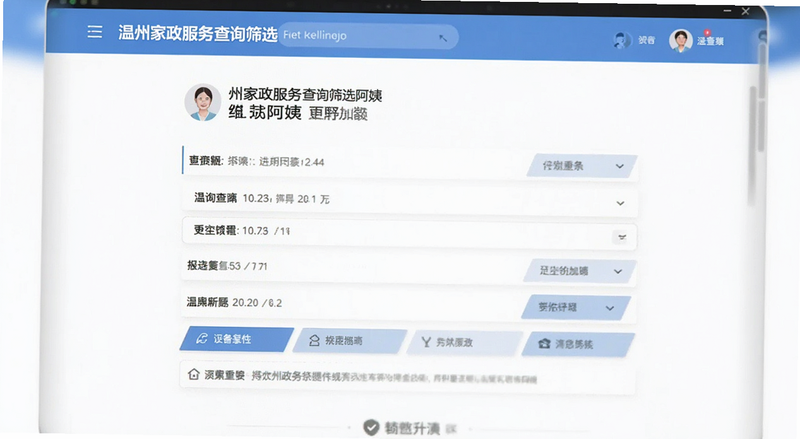Click the header title 温州家政服务查询筛选
The height and width of the screenshot is (439, 800).
click(197, 34)
